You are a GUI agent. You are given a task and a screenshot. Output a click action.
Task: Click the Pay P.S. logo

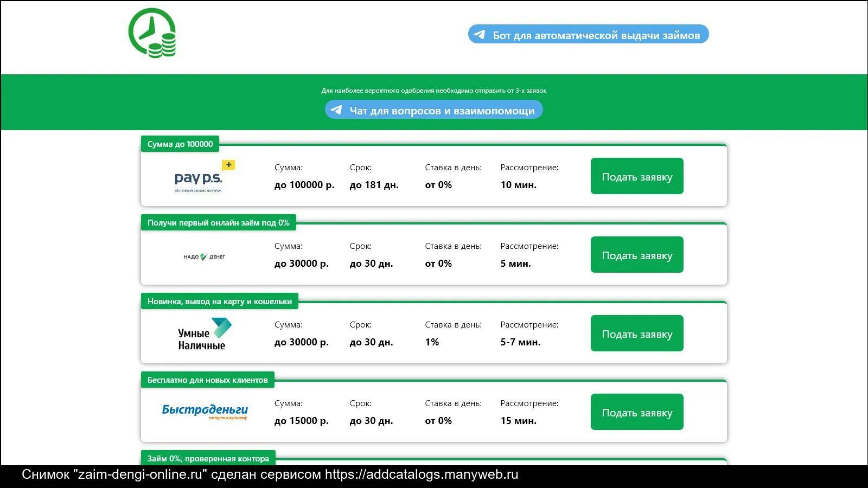205,177
